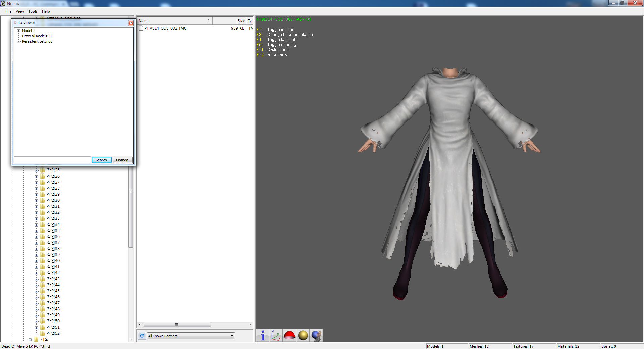644x349 pixels.
Task: Open the Tools menu
Action: tap(33, 11)
